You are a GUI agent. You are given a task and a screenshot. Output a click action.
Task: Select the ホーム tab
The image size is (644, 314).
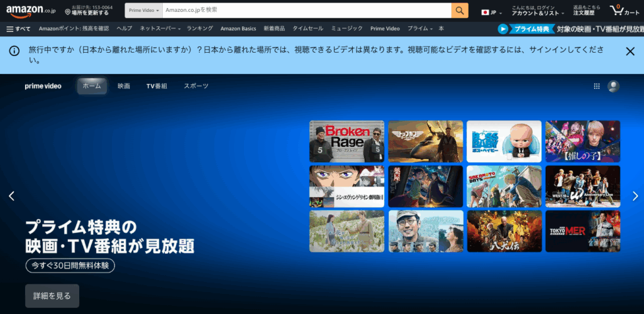click(x=92, y=86)
